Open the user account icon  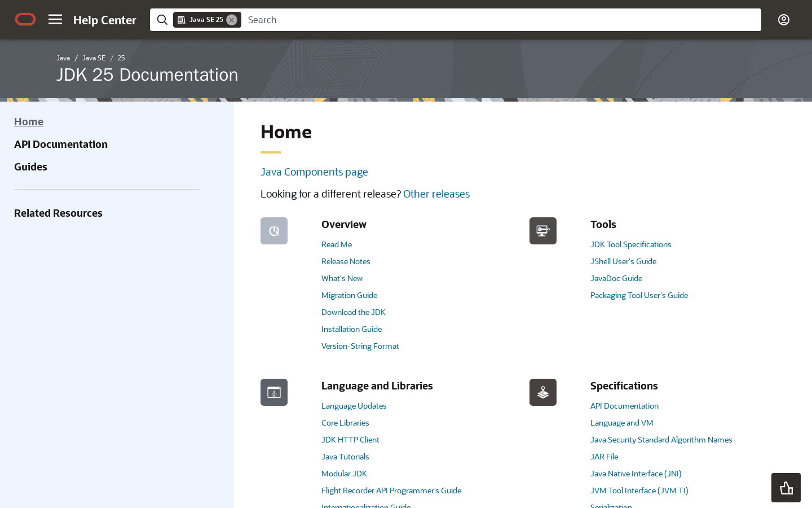click(x=783, y=19)
